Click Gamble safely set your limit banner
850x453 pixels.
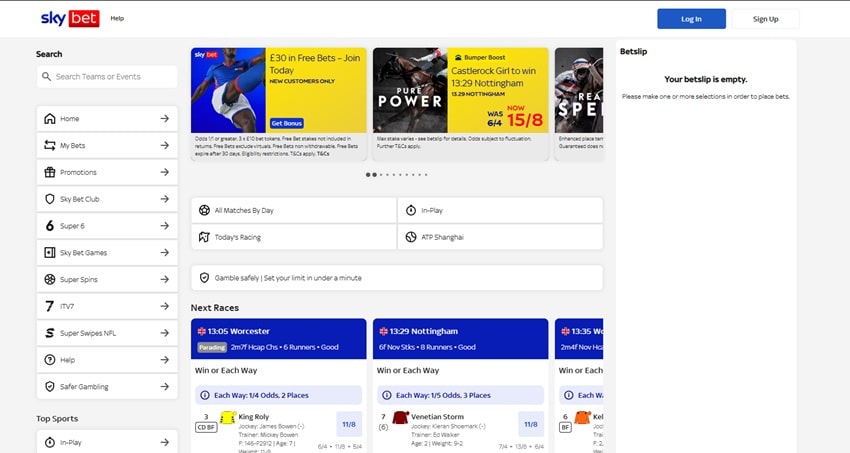397,277
